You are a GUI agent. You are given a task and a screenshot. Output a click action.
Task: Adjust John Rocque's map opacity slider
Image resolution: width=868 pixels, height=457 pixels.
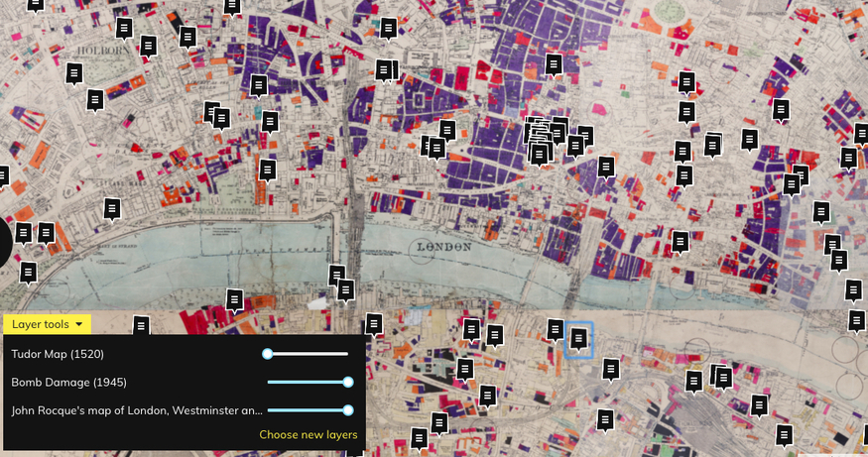(x=308, y=410)
